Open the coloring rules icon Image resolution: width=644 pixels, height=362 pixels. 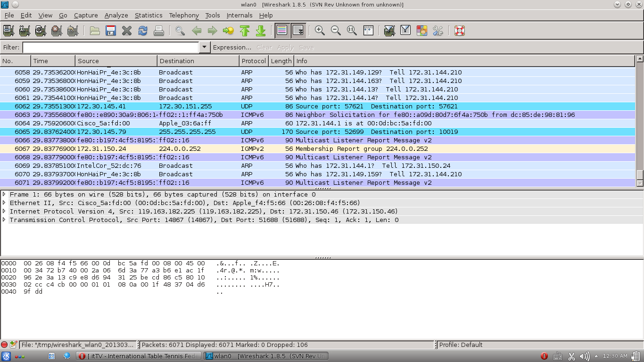click(x=421, y=31)
